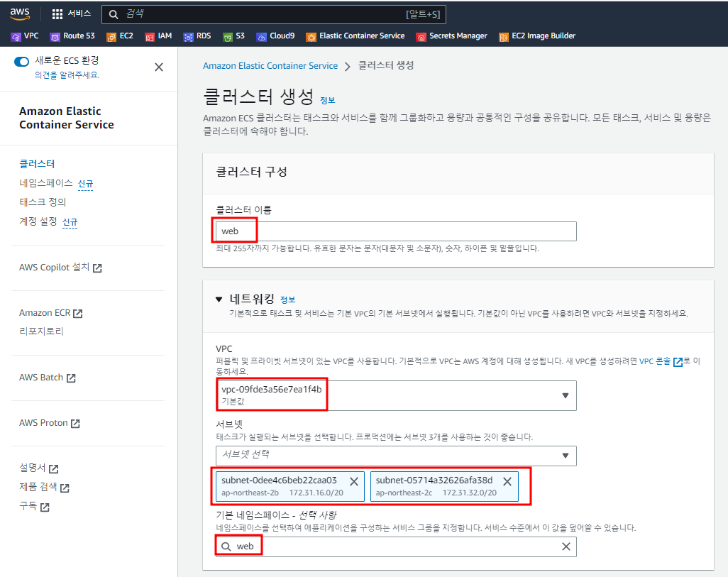728x577 pixels.
Task: Open 설명서 link in sidebar
Action: [x=33, y=468]
